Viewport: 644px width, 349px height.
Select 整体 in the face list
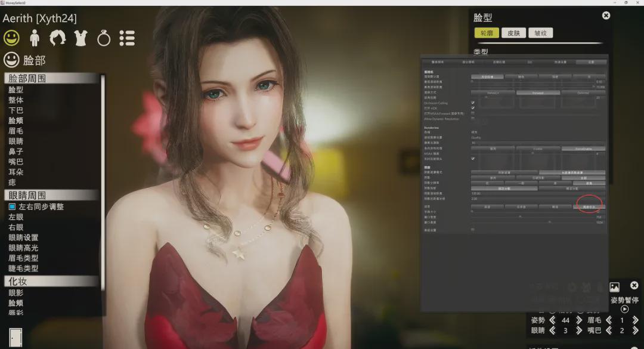click(x=16, y=100)
